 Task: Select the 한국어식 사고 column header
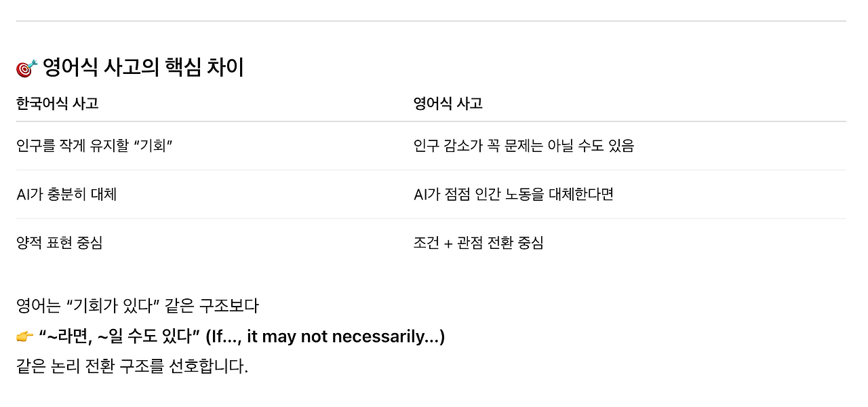(58, 104)
